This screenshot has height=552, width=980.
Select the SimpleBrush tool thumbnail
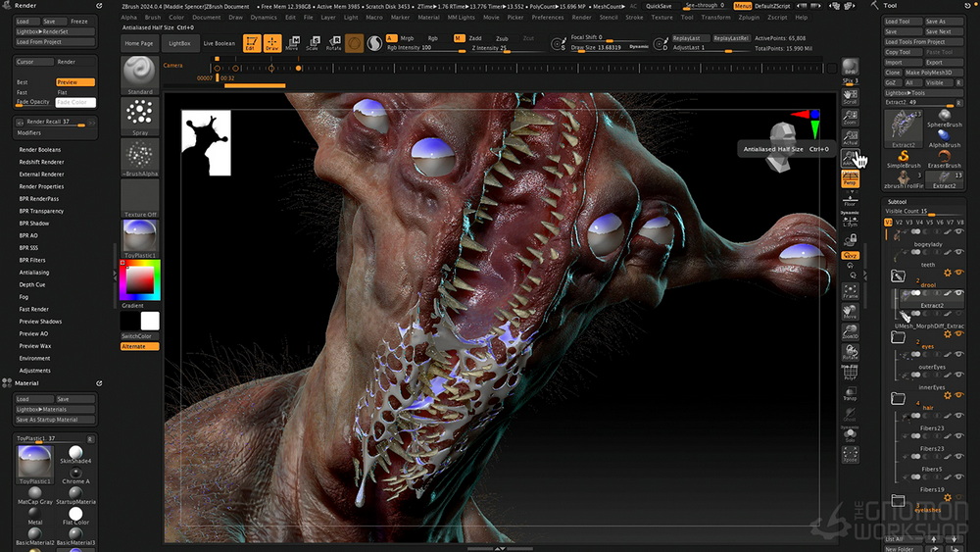tap(904, 160)
